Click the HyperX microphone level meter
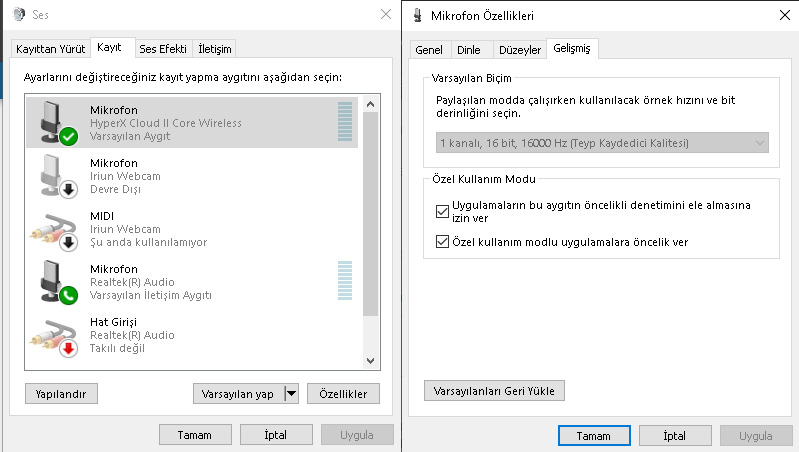 point(345,121)
